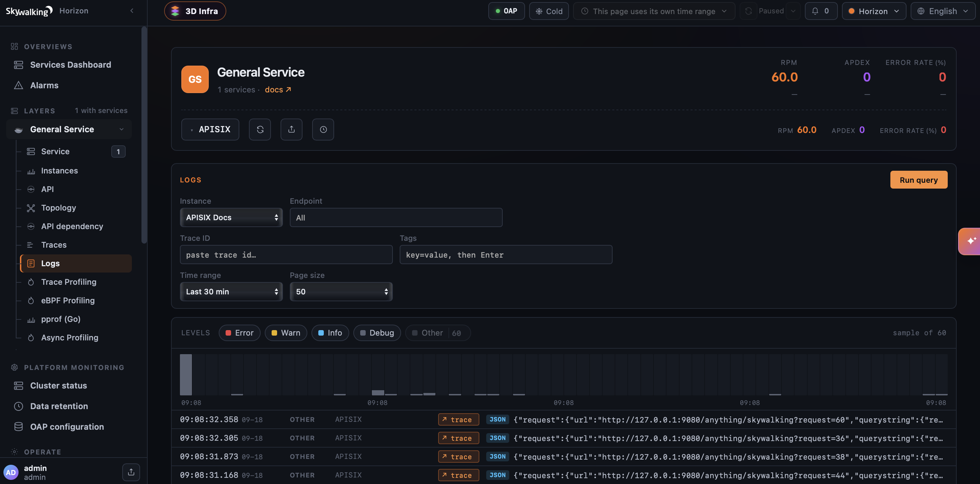The height and width of the screenshot is (484, 980).
Task: Click the tallest first bar in the log histogram
Action: [186, 375]
